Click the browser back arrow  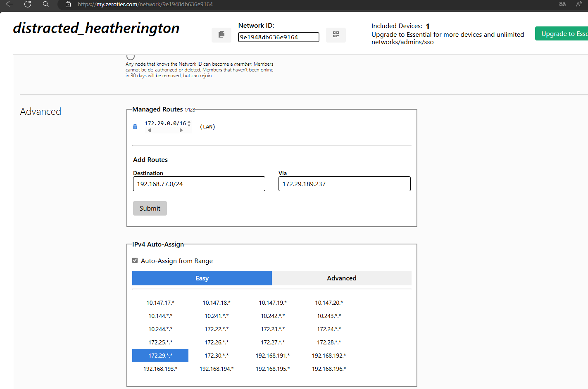[10, 4]
